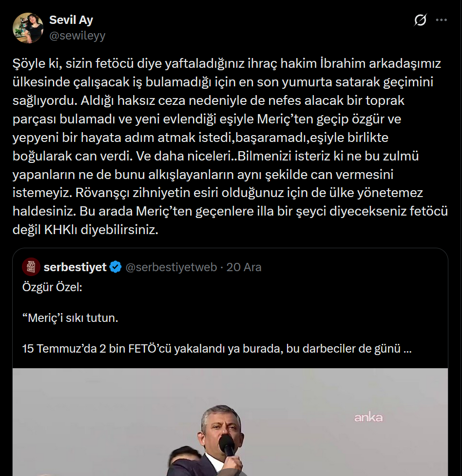Open the "20 Ara" timestamp
Image resolution: width=462 pixels, height=476 pixels.
244,267
